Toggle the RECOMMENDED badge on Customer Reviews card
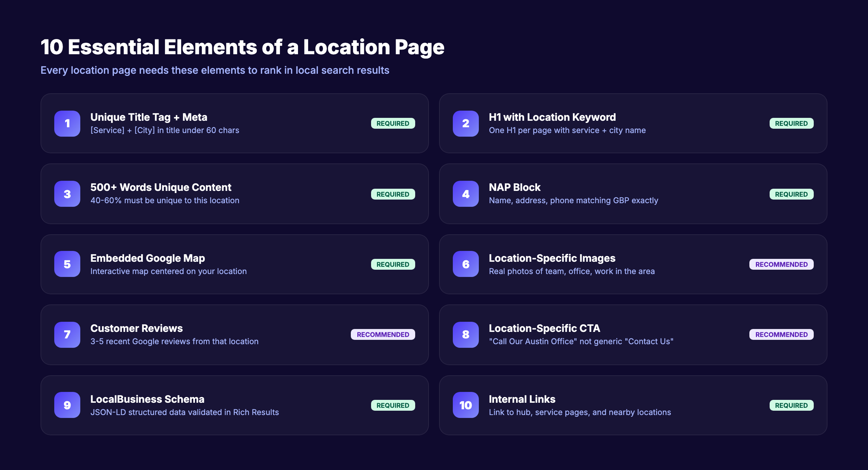 point(383,334)
